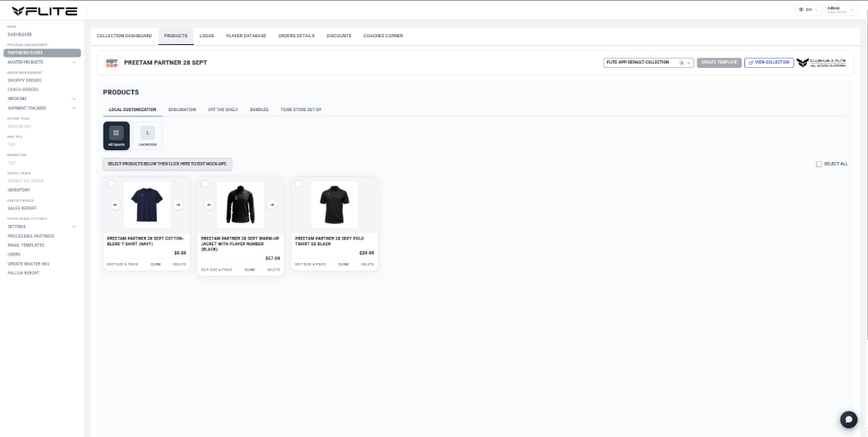Switch to Off The Shelf sub-tab
The width and height of the screenshot is (868, 437).
click(223, 109)
